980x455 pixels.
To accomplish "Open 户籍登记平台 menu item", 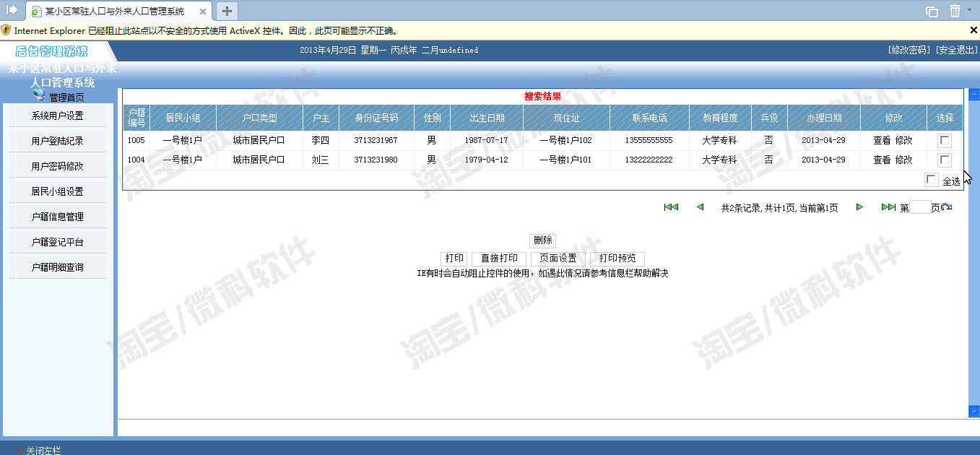I will point(58,242).
